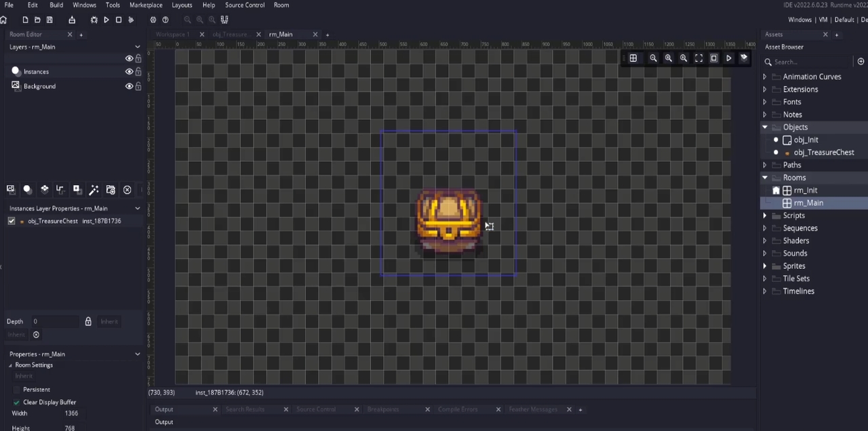868x431 pixels.
Task: Toggle the room grid icon
Action: pos(633,58)
